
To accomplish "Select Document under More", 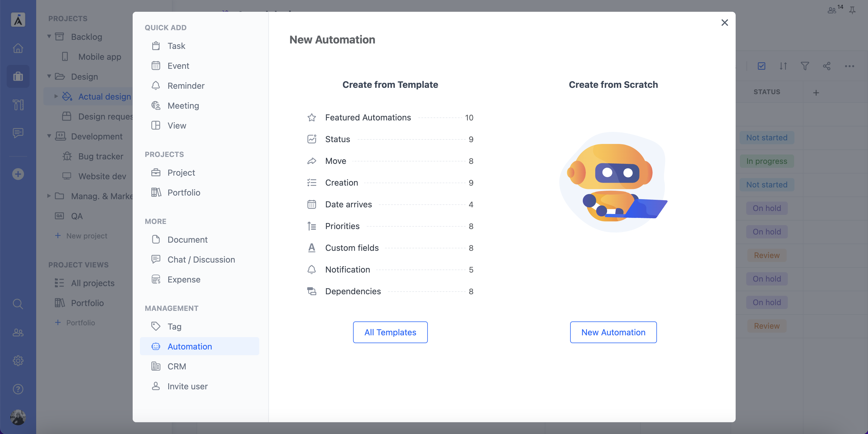I will (200, 240).
